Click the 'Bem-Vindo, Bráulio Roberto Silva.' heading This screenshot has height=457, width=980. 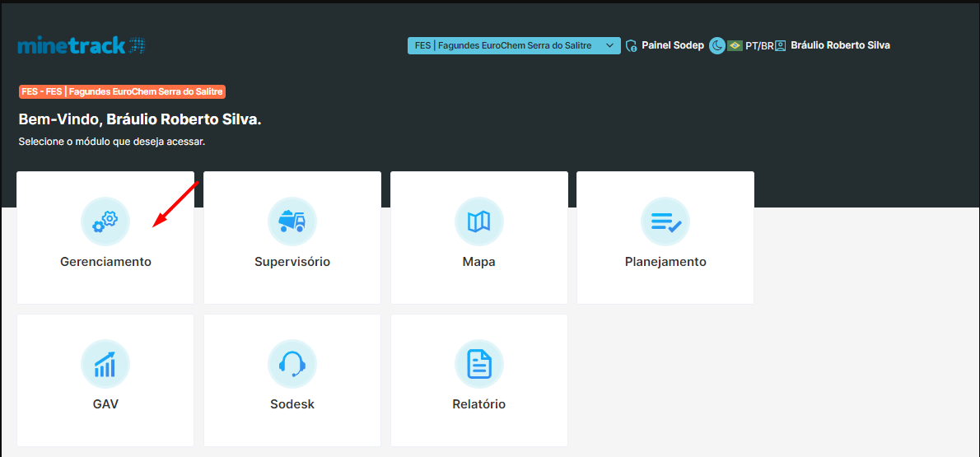point(140,120)
